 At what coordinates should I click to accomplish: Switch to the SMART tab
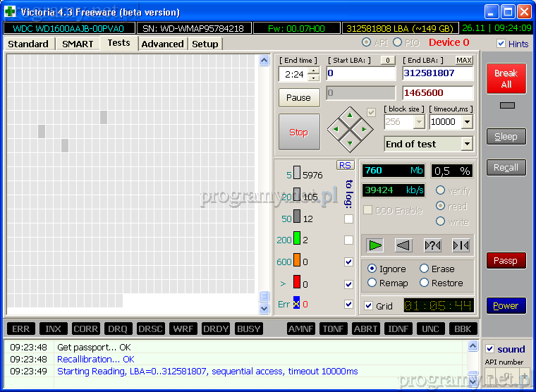pyautogui.click(x=78, y=44)
